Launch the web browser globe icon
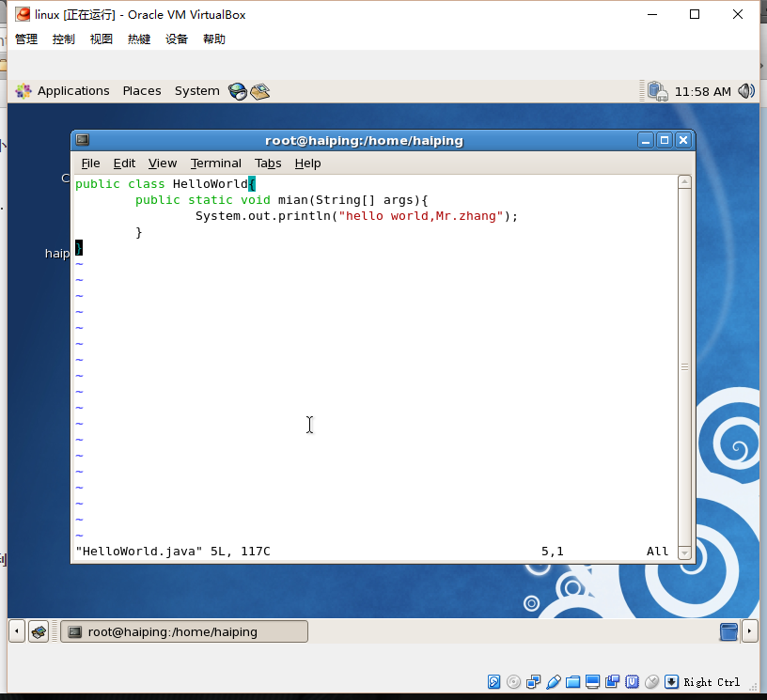The image size is (767, 700). (238, 91)
